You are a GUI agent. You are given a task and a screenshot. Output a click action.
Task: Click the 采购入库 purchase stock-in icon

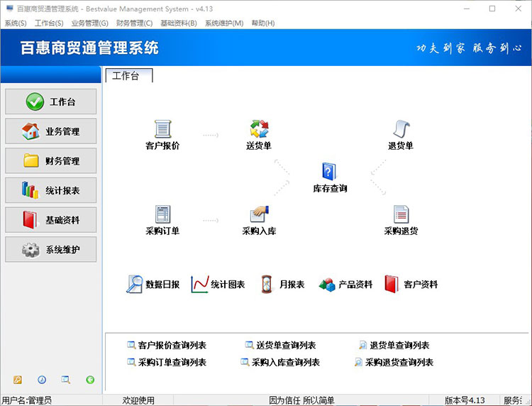tap(259, 215)
